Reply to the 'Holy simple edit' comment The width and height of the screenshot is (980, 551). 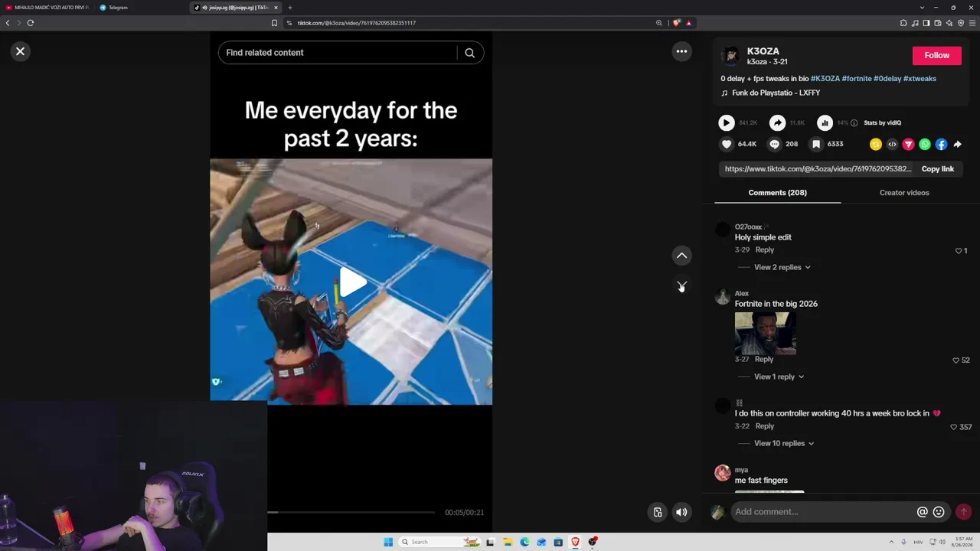pyautogui.click(x=764, y=250)
